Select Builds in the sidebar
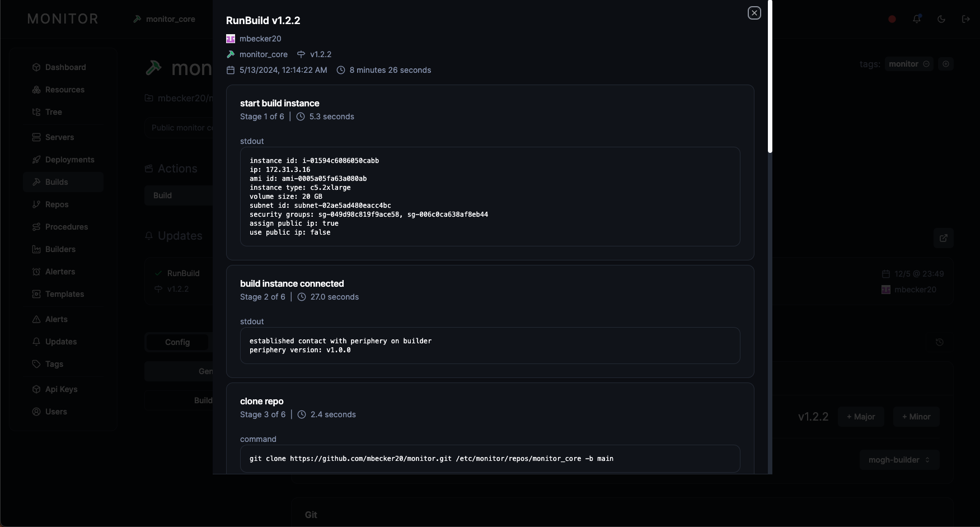 (x=63, y=182)
